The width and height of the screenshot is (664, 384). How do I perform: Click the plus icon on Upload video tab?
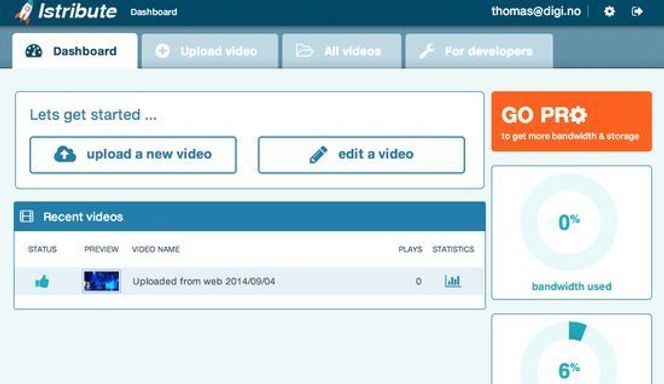tap(163, 51)
